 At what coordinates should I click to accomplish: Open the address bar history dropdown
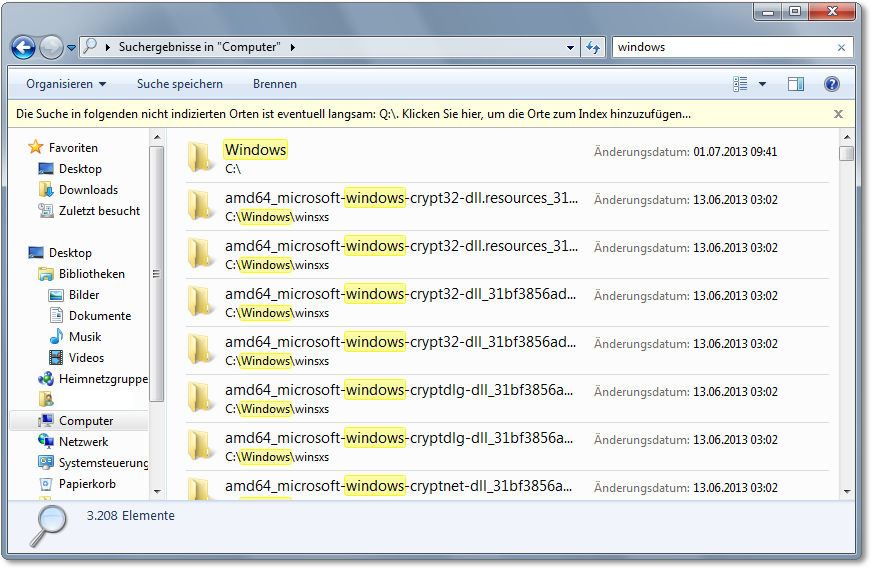tap(570, 47)
